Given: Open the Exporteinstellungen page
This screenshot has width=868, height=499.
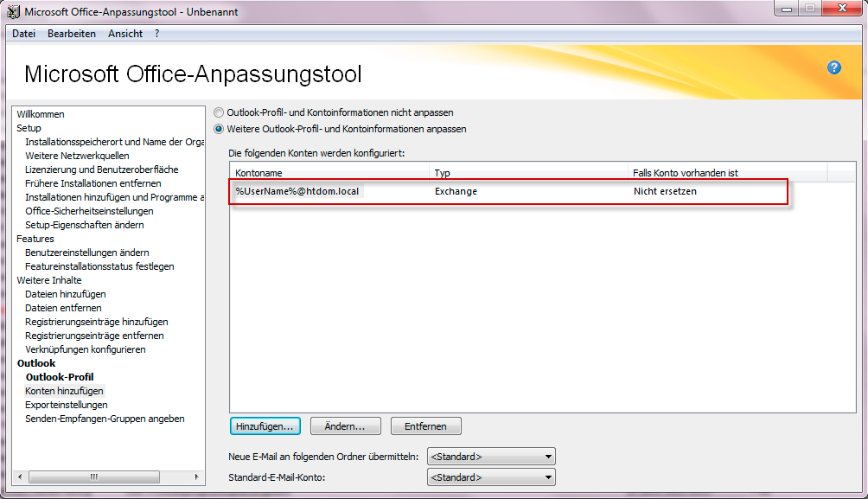Looking at the screenshot, I should (x=67, y=405).
